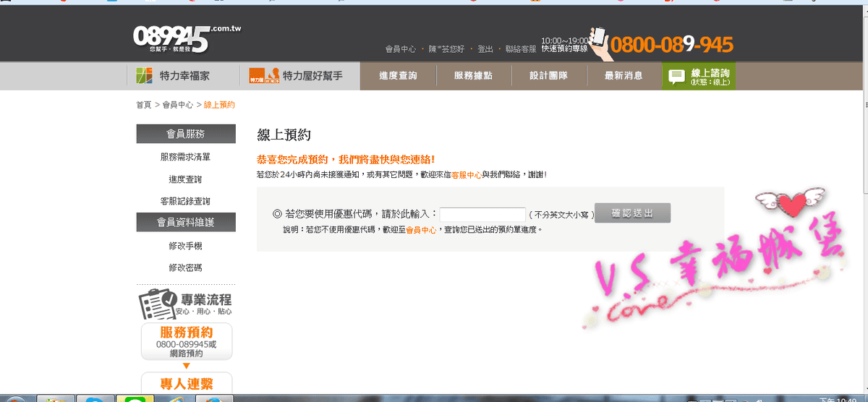Click the 0800-089-945 orange hotline number
The height and width of the screenshot is (402, 868).
(x=672, y=45)
